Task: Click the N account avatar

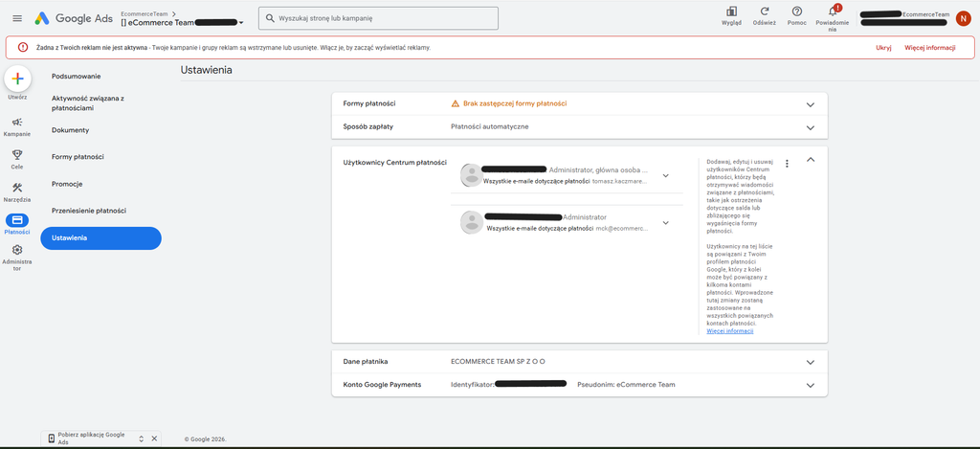Action: tap(963, 19)
